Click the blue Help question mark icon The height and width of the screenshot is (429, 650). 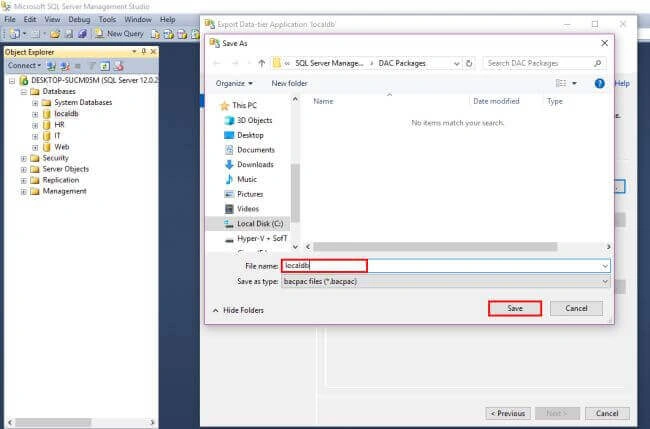[599, 83]
